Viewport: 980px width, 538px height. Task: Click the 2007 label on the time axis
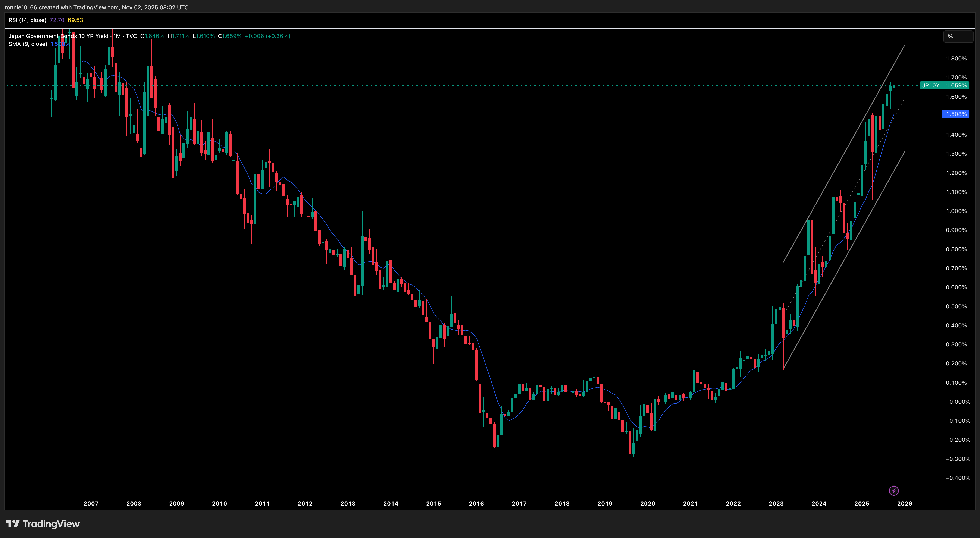(x=91, y=503)
